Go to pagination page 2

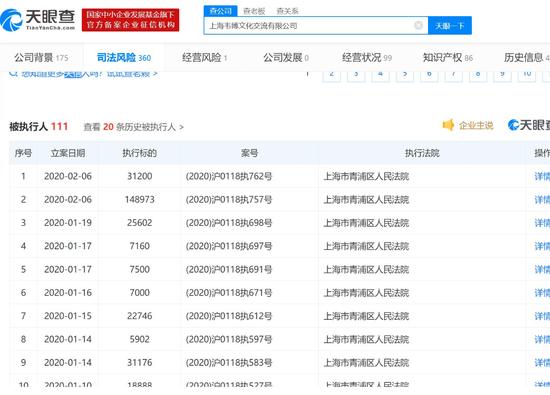click(x=331, y=75)
